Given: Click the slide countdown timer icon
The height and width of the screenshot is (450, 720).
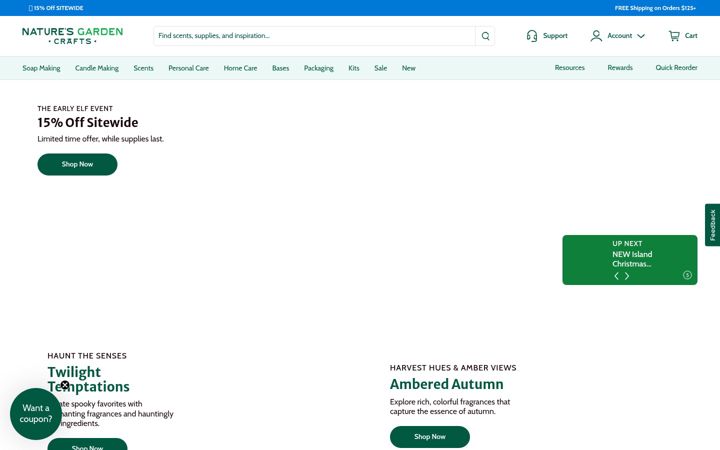Looking at the screenshot, I should pos(687,275).
